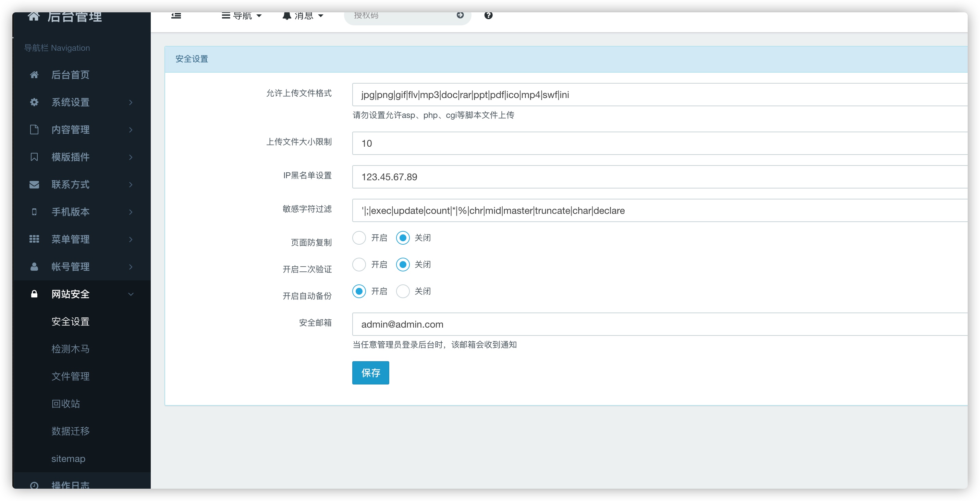Image resolution: width=980 pixels, height=501 pixels.
Task: Click the user icon for 帐号管理
Action: 34,266
